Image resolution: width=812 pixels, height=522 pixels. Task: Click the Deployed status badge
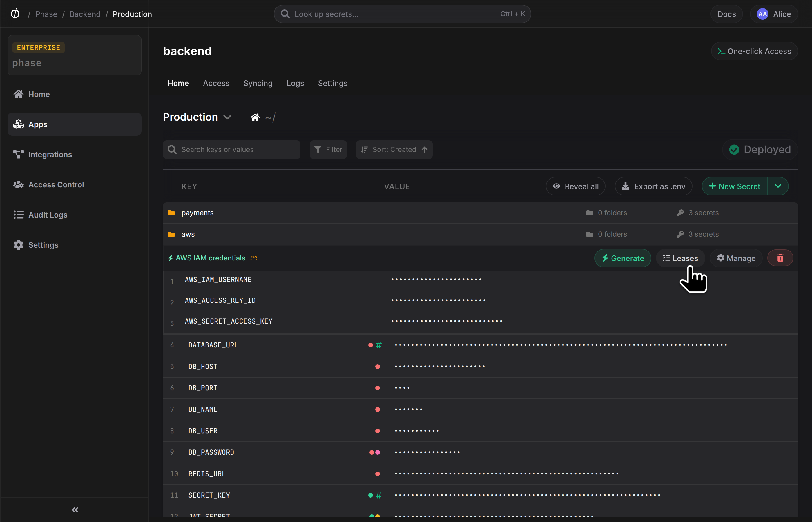pyautogui.click(x=760, y=149)
